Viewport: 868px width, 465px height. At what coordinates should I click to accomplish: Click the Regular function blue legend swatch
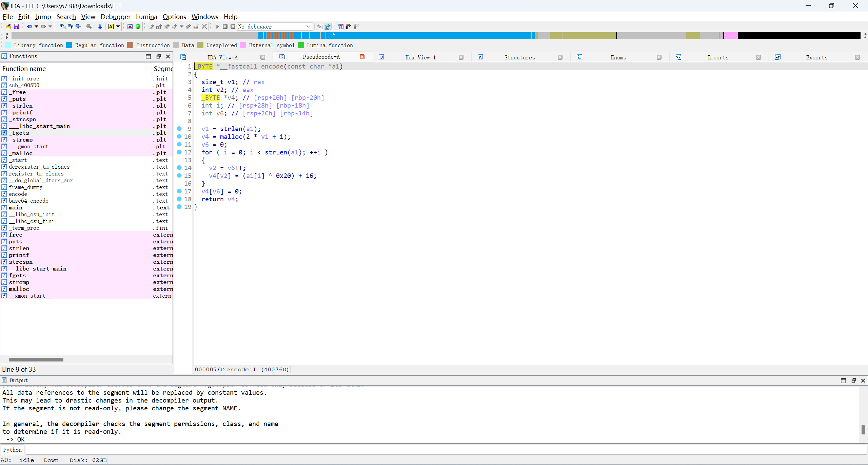pos(69,45)
